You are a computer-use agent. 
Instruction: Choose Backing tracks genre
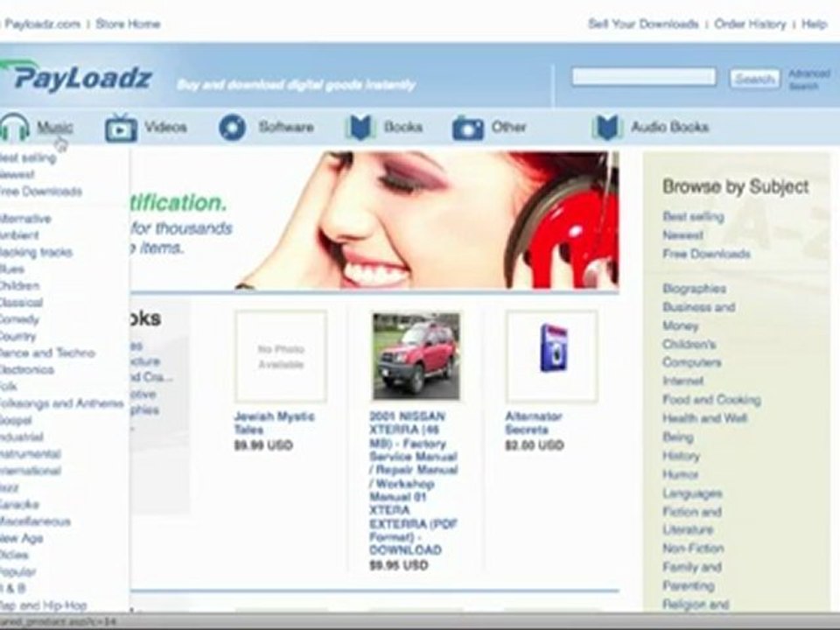[x=36, y=252]
